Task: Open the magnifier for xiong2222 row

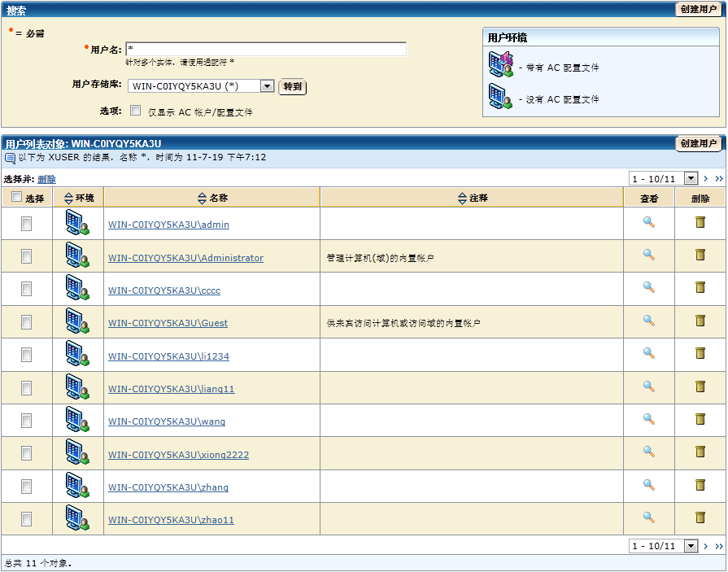Action: coord(648,452)
